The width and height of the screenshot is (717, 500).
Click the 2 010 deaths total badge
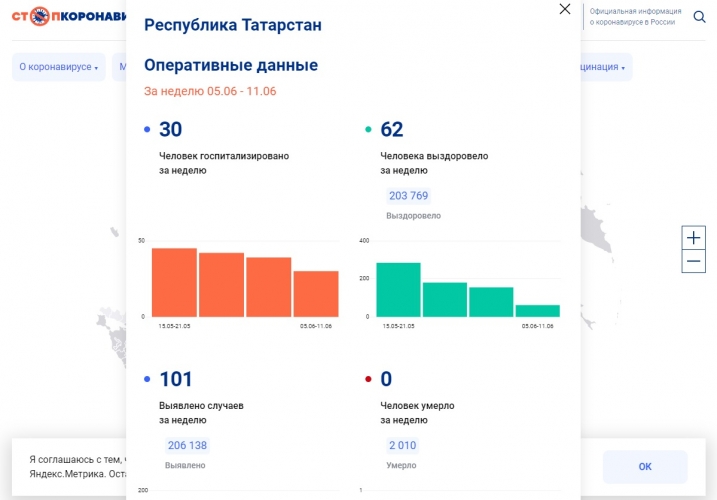(402, 446)
